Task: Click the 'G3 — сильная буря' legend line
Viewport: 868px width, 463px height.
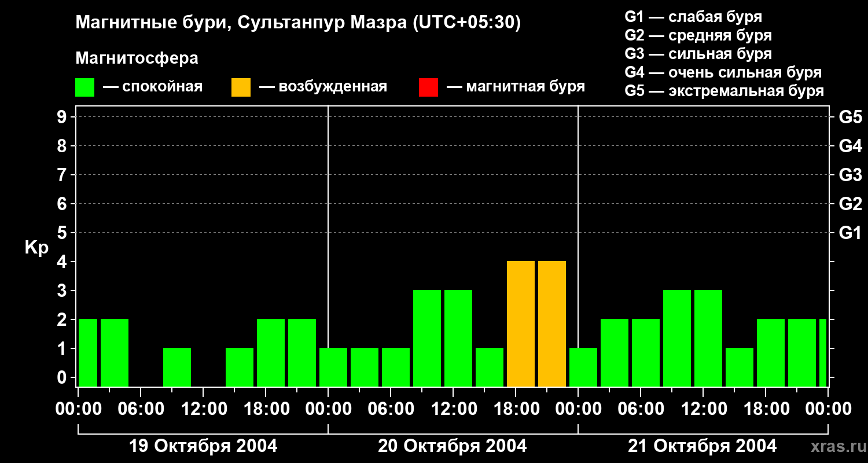Action: (x=698, y=54)
